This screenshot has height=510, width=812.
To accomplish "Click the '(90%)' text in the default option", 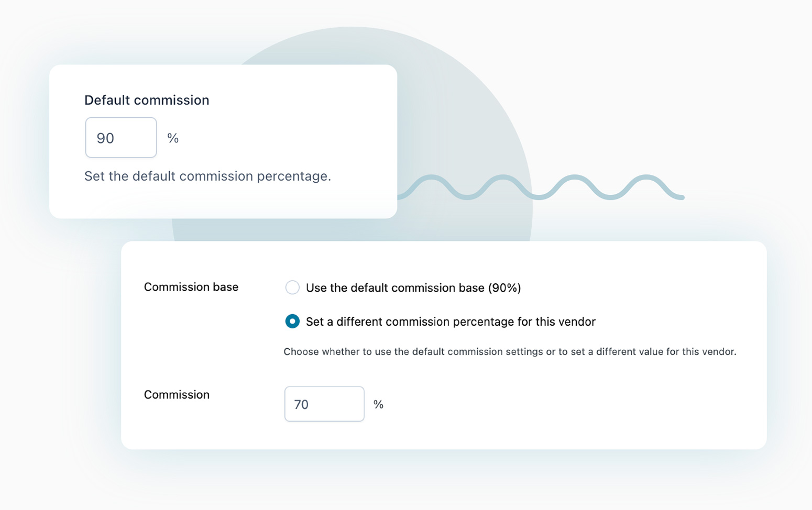I will pyautogui.click(x=504, y=288).
